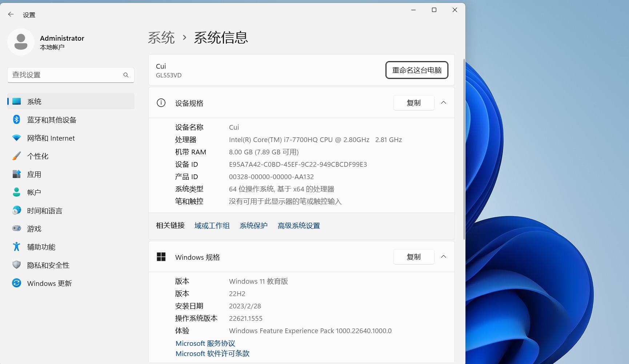Open the 应用 settings section
This screenshot has height=364, width=629.
(x=16, y=174)
